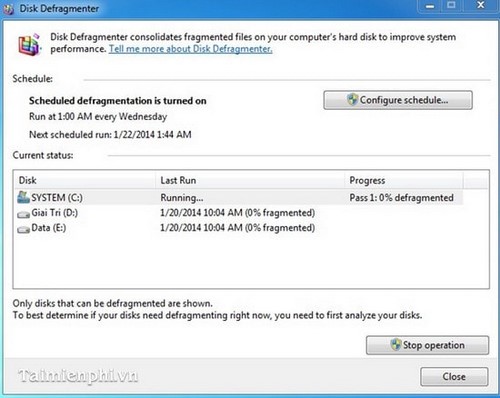Select the Data (E:) disk row
The height and width of the screenshot is (398, 500).
(x=239, y=228)
